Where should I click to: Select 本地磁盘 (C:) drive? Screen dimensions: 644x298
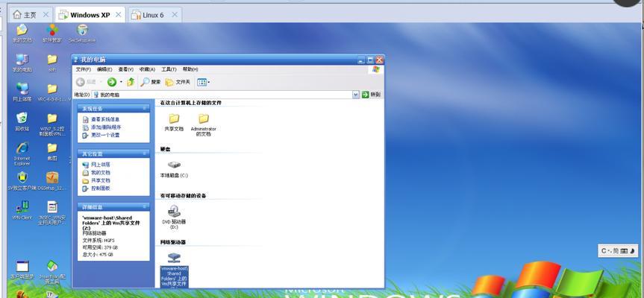click(x=174, y=169)
